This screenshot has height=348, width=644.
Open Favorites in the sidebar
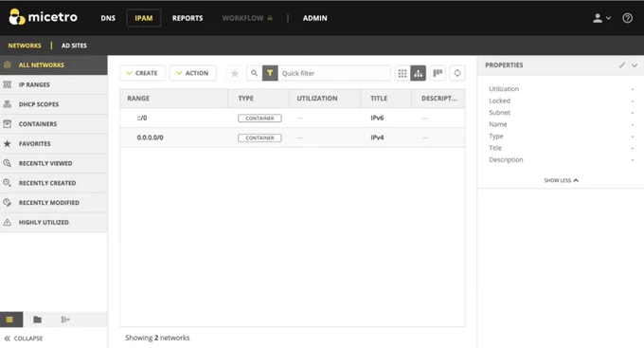[x=54, y=143]
